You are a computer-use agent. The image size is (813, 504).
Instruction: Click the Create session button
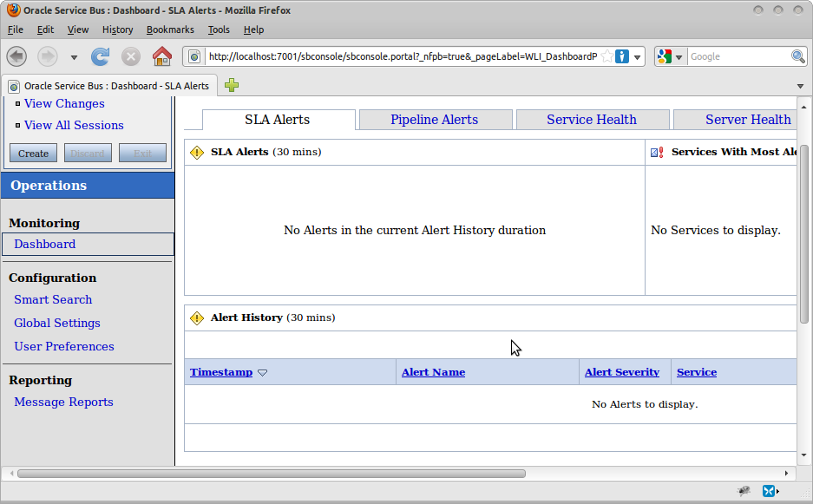pyautogui.click(x=33, y=153)
